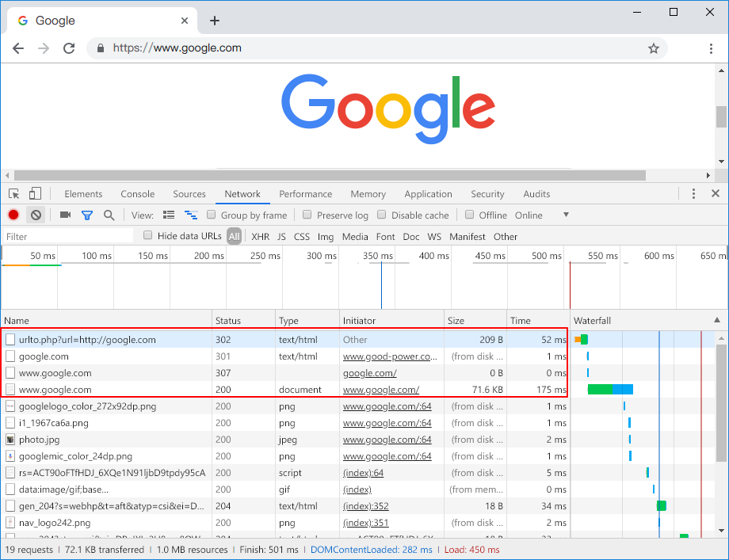Click the photo.jpg file icon
This screenshot has width=729, height=560.
(10, 439)
